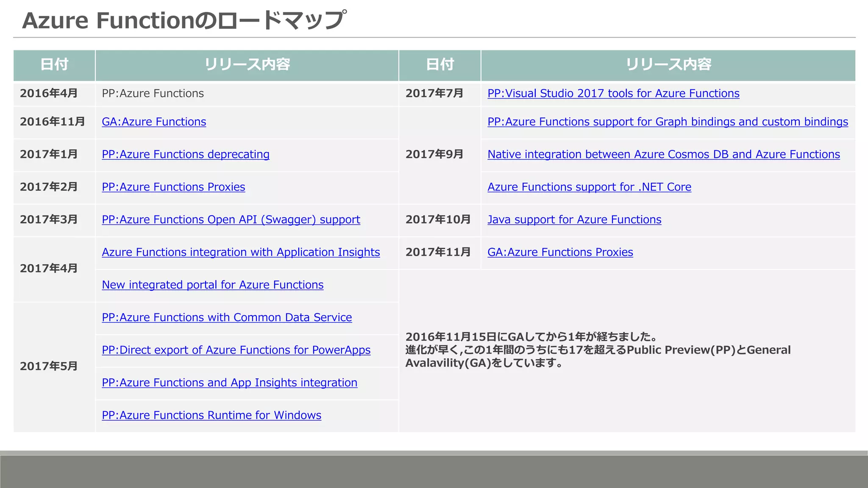Screen dimensions: 868x488
Task: Click the summary line mentioning Public Preview(PP)
Action: click(x=598, y=350)
